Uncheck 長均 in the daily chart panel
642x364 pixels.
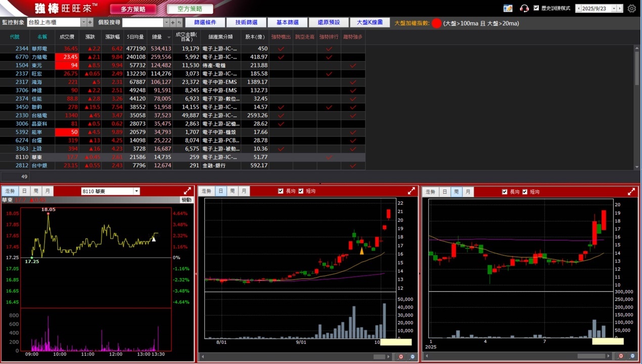tap(281, 192)
